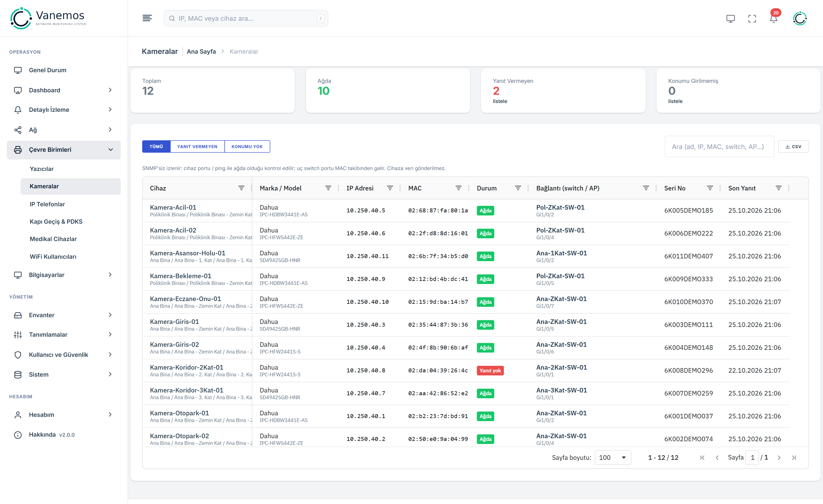Expand the Tanımlamalar menu
The width and height of the screenshot is (823, 504).
(63, 334)
